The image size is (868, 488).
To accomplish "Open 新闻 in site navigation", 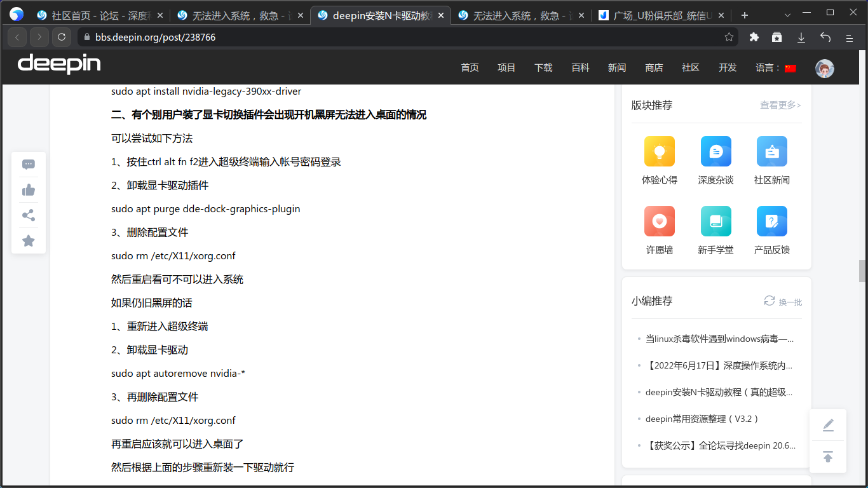I will [x=617, y=68].
